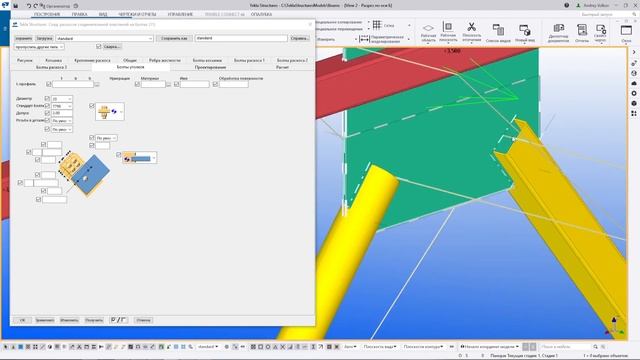Viewport: 640px width, 360px height.
Task: Open the Проектирование dialog tab
Action: tap(210, 67)
